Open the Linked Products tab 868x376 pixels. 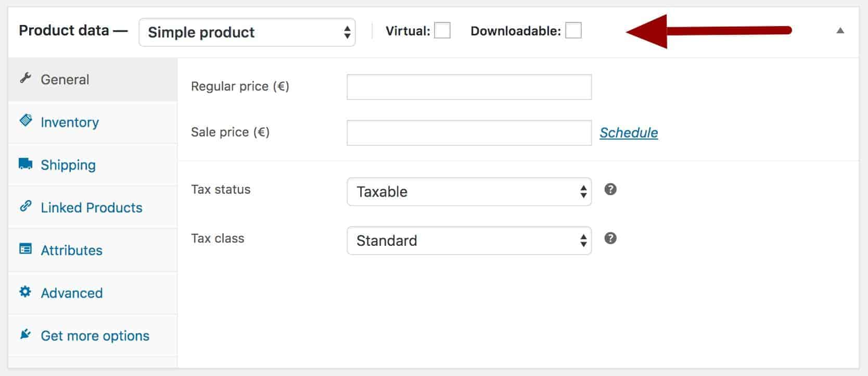coord(93,208)
